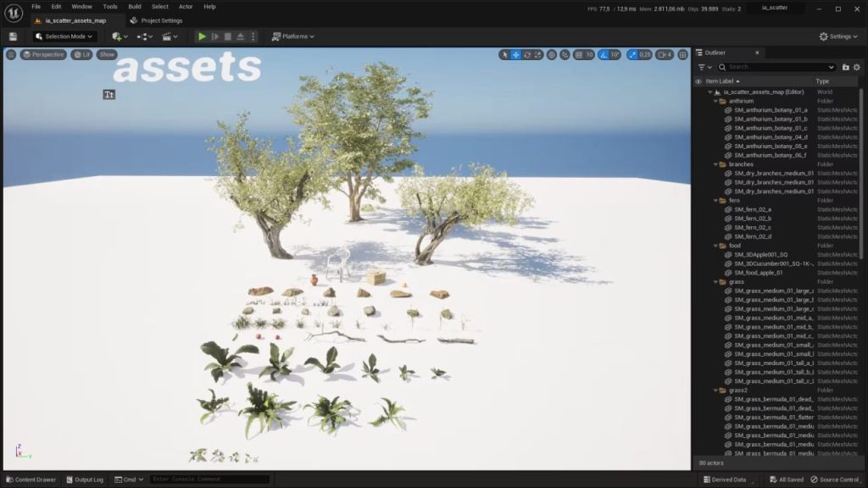Click the Outliner search field
The width and height of the screenshot is (868, 488).
776,67
